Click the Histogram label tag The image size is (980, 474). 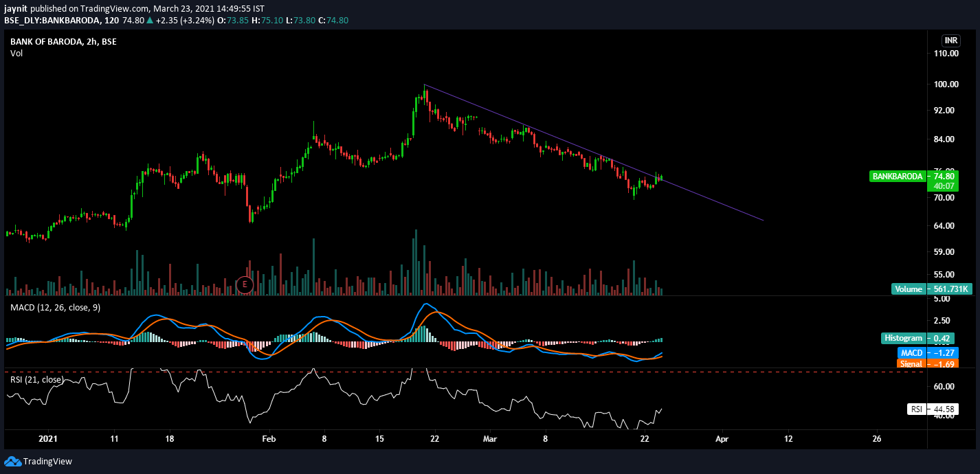pyautogui.click(x=902, y=338)
